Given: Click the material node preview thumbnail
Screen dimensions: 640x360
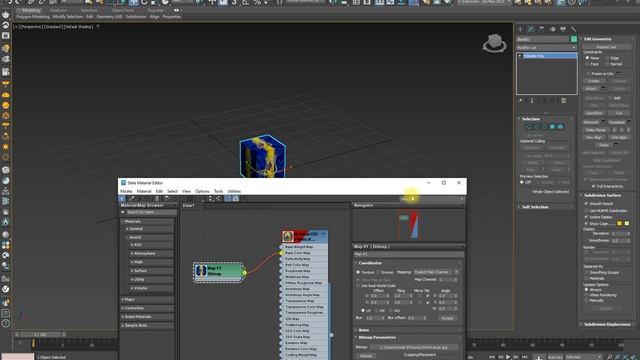Looking at the screenshot, I should click(x=288, y=237).
